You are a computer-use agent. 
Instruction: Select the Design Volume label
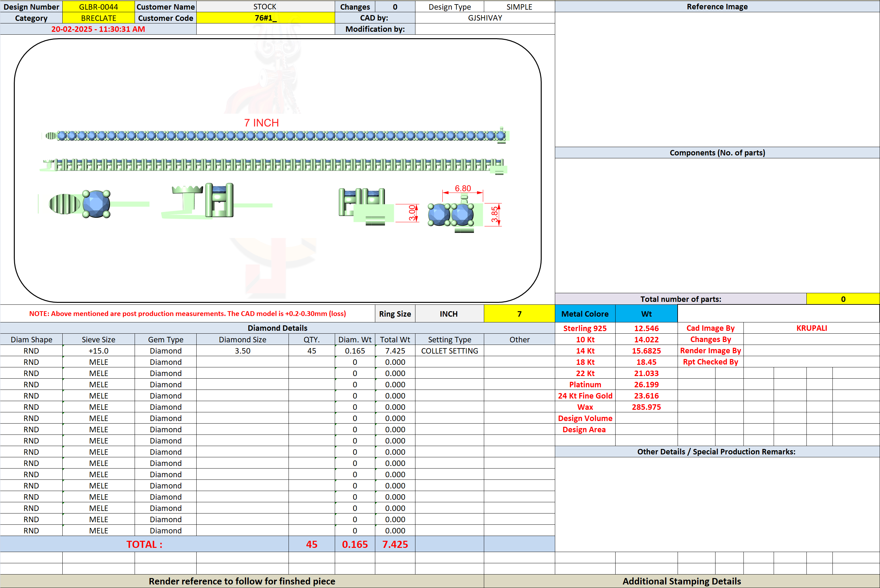click(585, 418)
